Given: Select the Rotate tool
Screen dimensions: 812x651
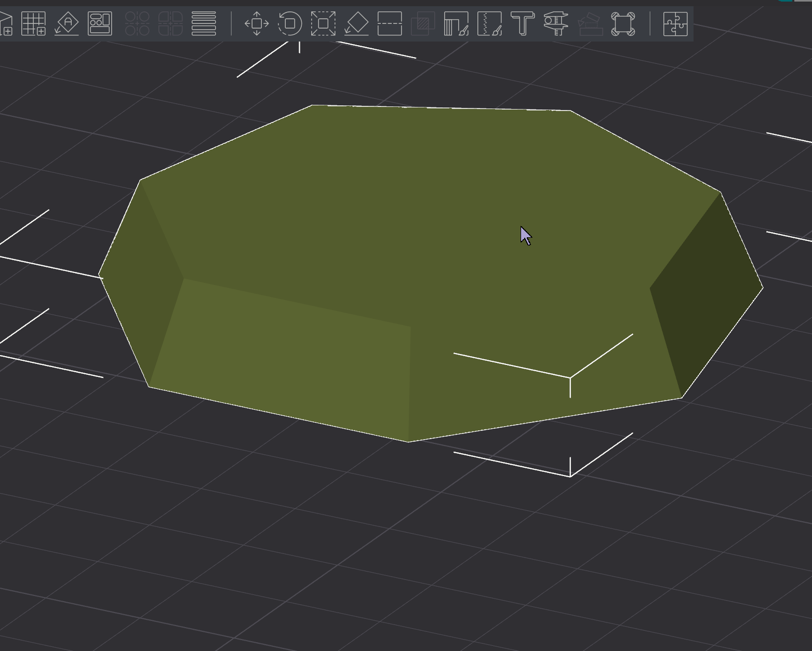Looking at the screenshot, I should [x=290, y=24].
